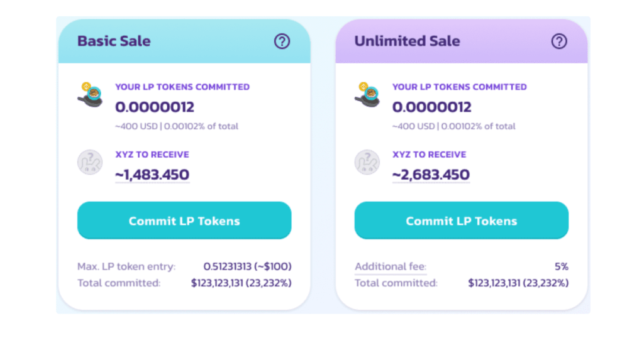Viewport: 644px width, 338px height.
Task: Select the Basic Sale header title
Action: (114, 41)
